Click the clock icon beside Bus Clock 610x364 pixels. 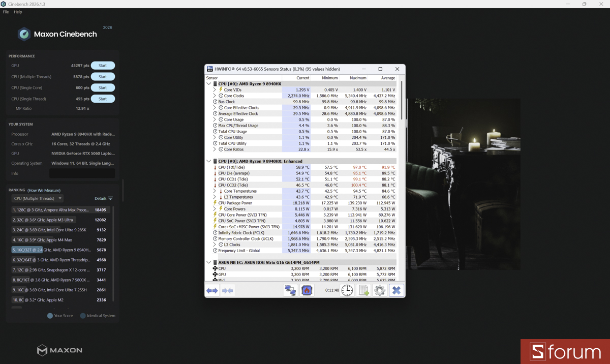click(x=215, y=102)
